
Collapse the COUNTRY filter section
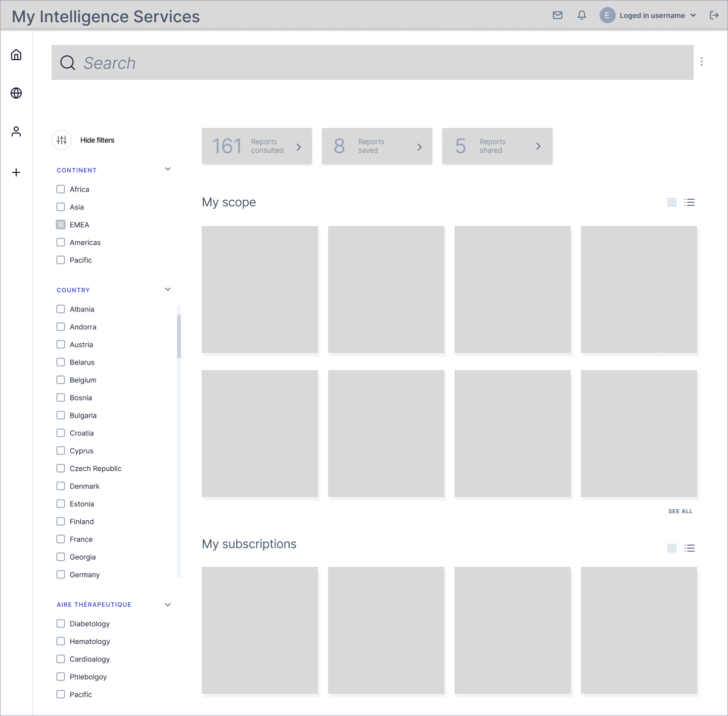point(167,289)
